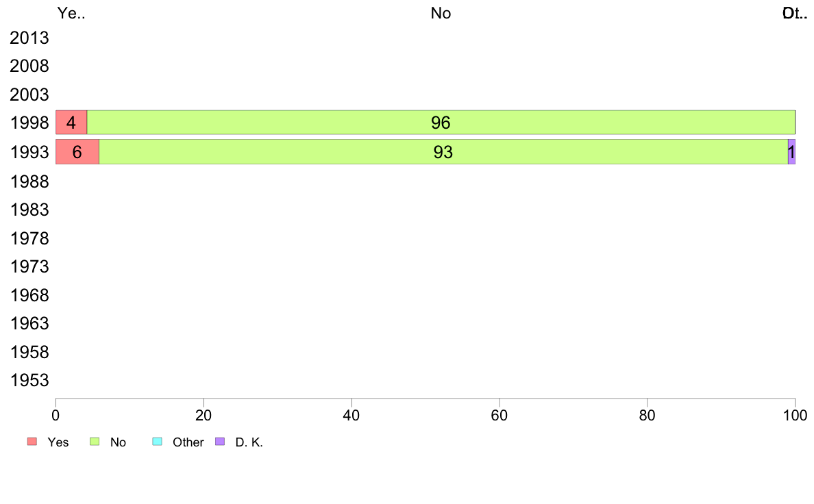Select the 1998 Yes bar segment labeled 4
814x504 pixels.
pos(71,123)
